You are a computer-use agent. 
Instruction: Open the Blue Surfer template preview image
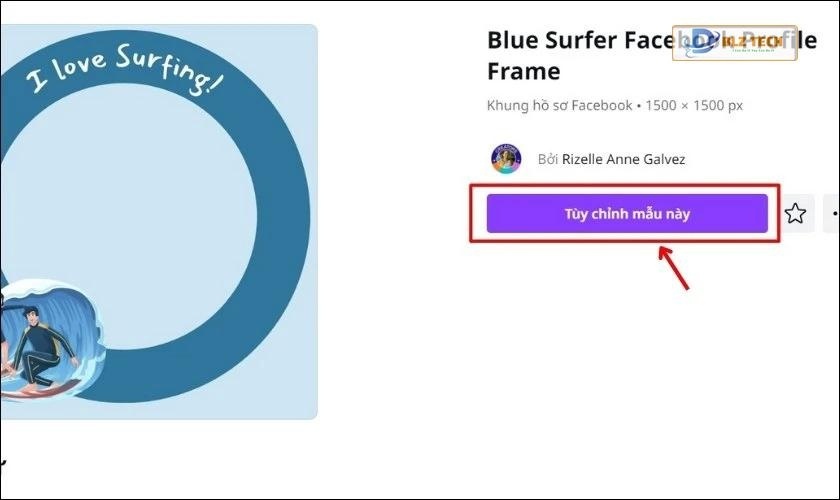(158, 222)
